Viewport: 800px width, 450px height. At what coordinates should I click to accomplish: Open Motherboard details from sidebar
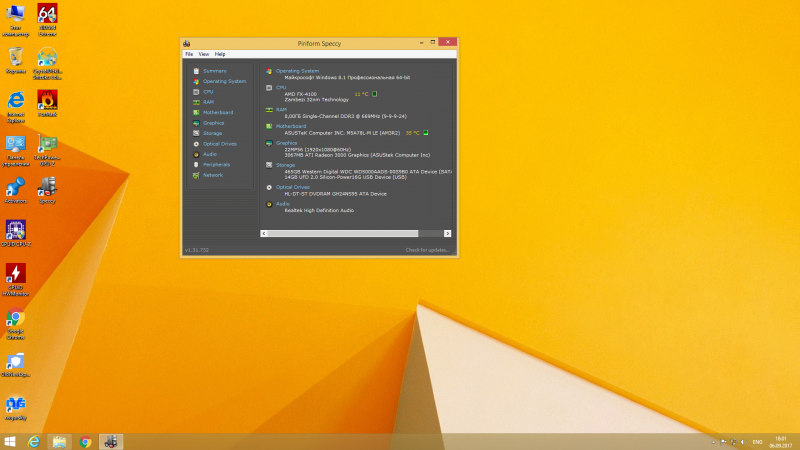(217, 112)
